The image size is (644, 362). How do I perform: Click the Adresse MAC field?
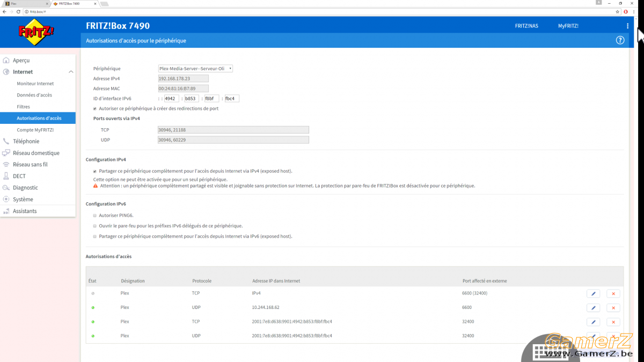point(184,88)
